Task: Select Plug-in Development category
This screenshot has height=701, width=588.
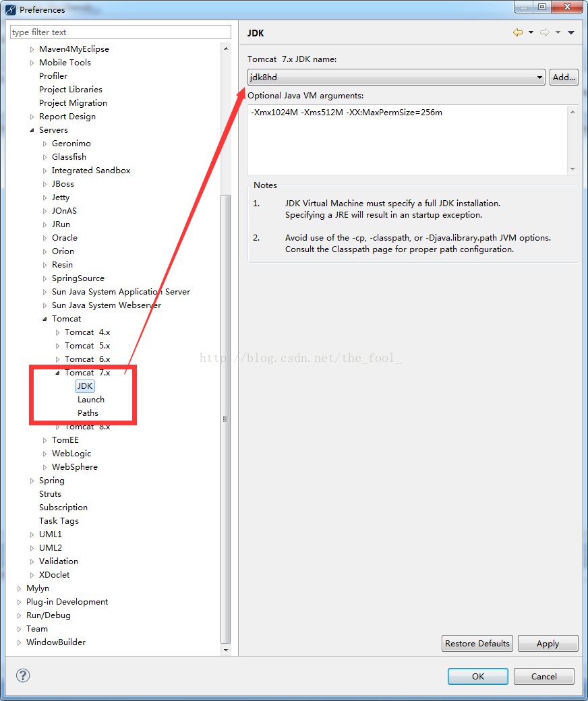Action: tap(67, 602)
